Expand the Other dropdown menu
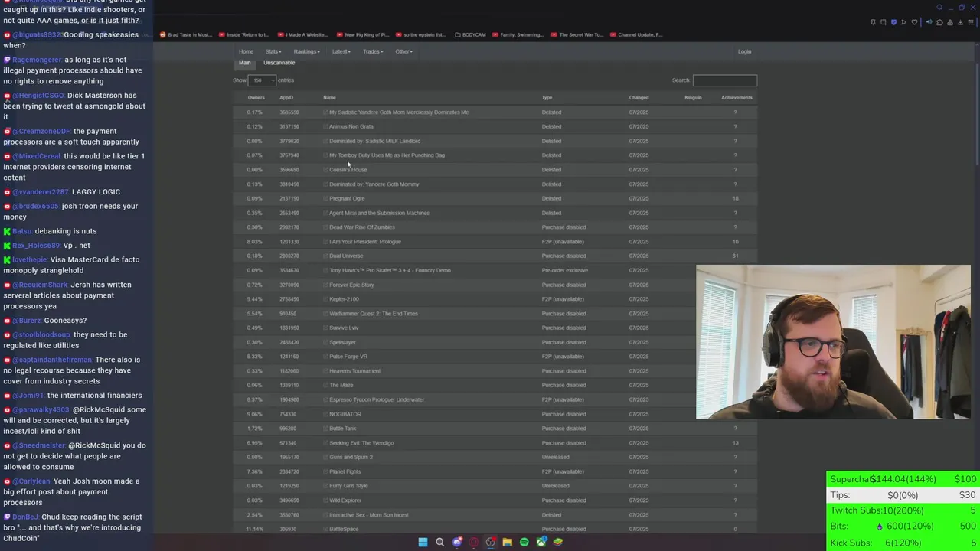The width and height of the screenshot is (980, 551). [403, 51]
